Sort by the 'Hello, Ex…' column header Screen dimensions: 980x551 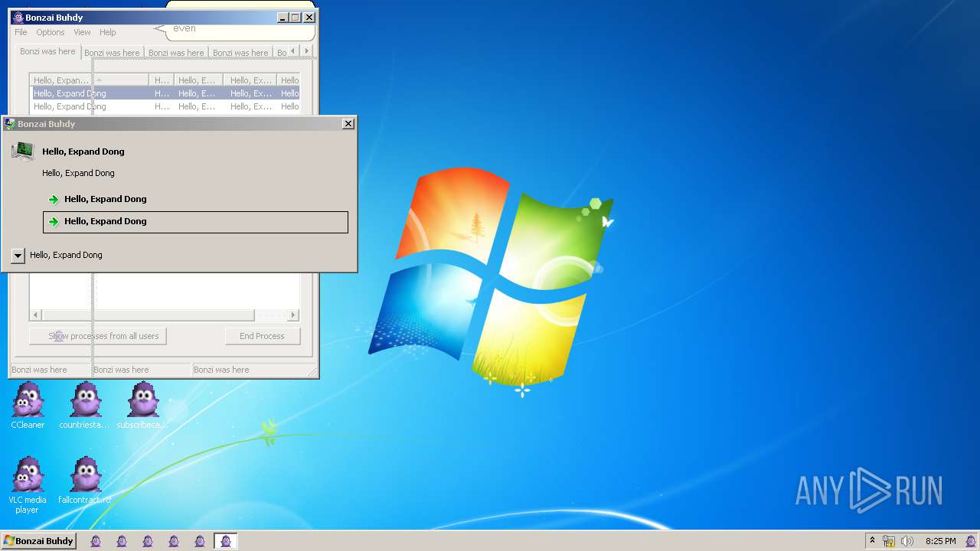(x=250, y=80)
